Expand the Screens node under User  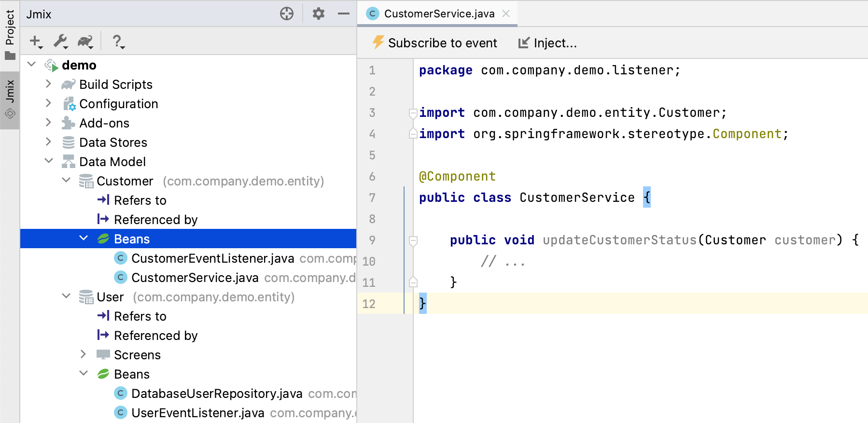(83, 354)
